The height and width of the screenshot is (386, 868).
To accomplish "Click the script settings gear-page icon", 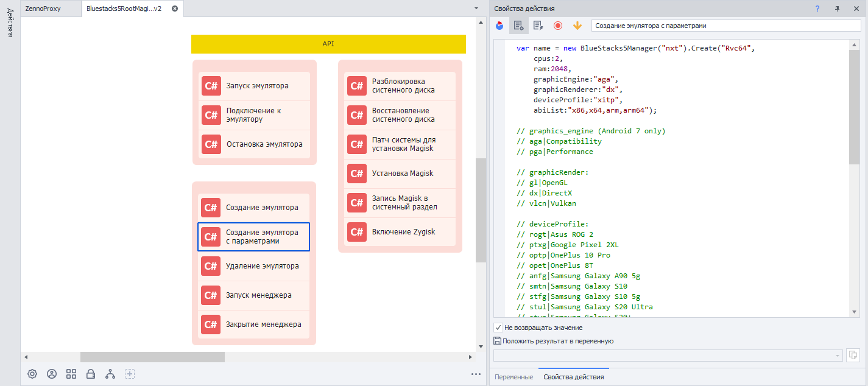I will [519, 26].
